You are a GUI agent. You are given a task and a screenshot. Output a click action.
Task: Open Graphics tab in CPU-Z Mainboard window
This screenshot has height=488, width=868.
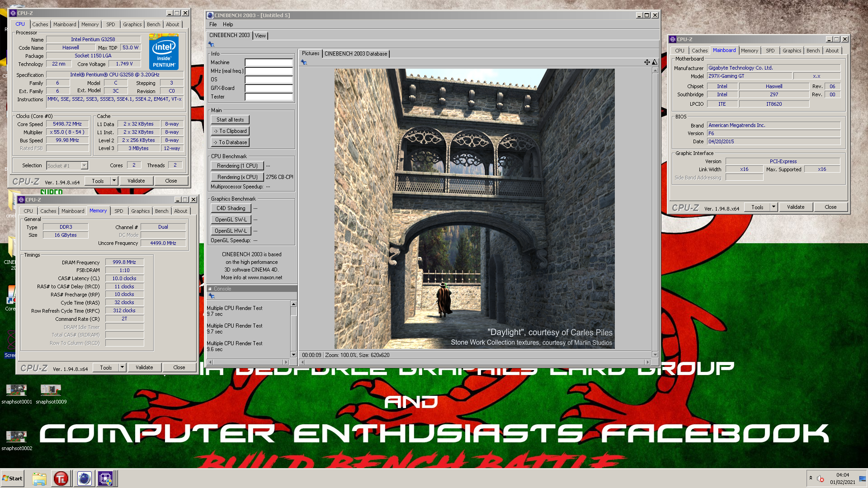coord(792,51)
